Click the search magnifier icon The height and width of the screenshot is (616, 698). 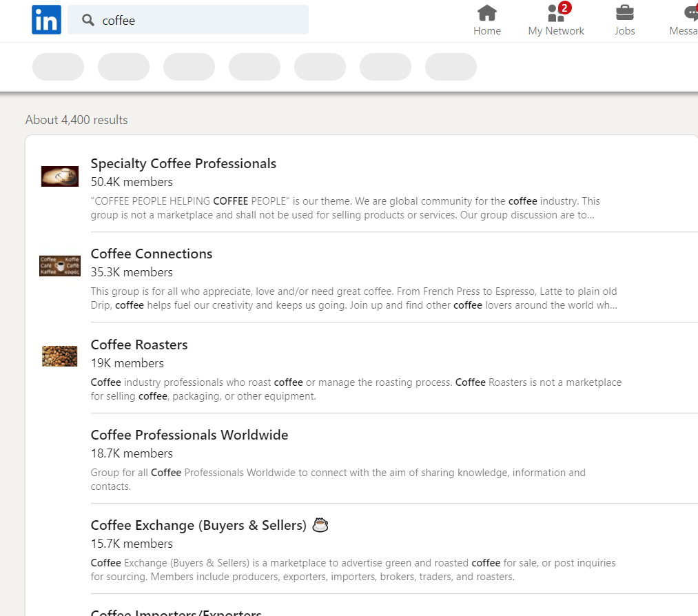(x=88, y=20)
